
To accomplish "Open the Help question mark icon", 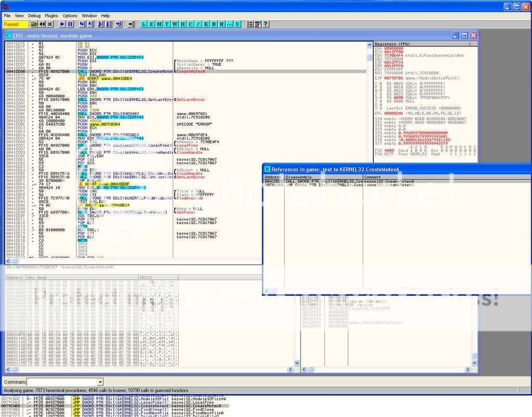I will click(265, 24).
